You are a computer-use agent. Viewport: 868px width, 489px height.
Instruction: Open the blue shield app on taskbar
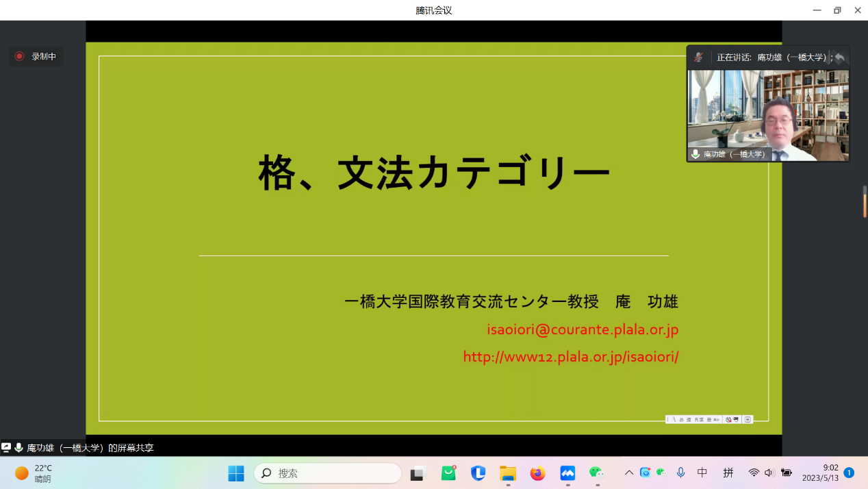click(478, 473)
